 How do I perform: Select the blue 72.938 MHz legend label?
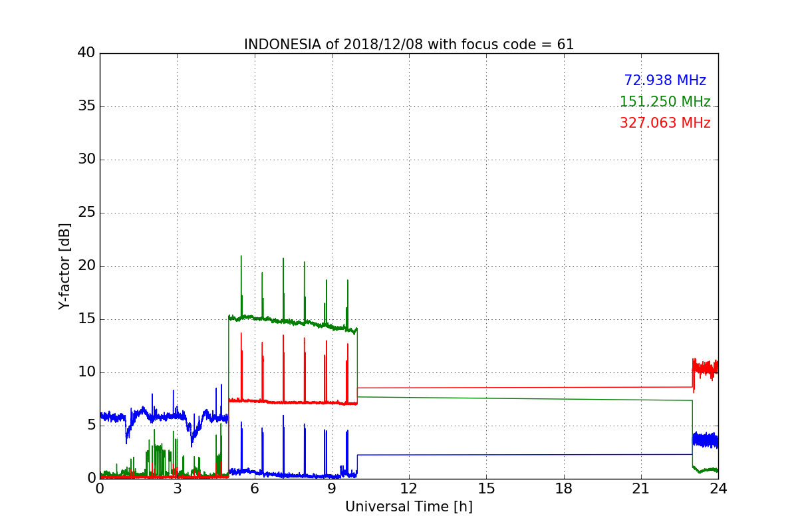(x=665, y=80)
